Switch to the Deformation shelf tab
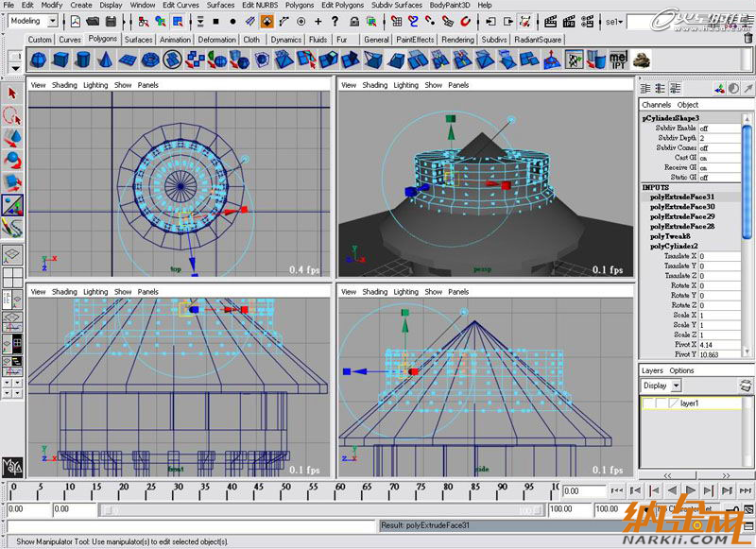 [x=216, y=40]
